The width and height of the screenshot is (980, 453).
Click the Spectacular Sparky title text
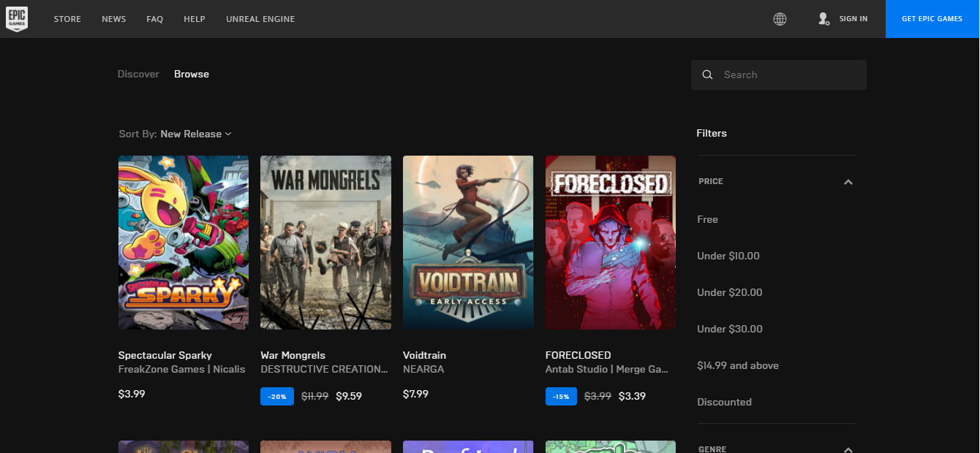pos(165,355)
